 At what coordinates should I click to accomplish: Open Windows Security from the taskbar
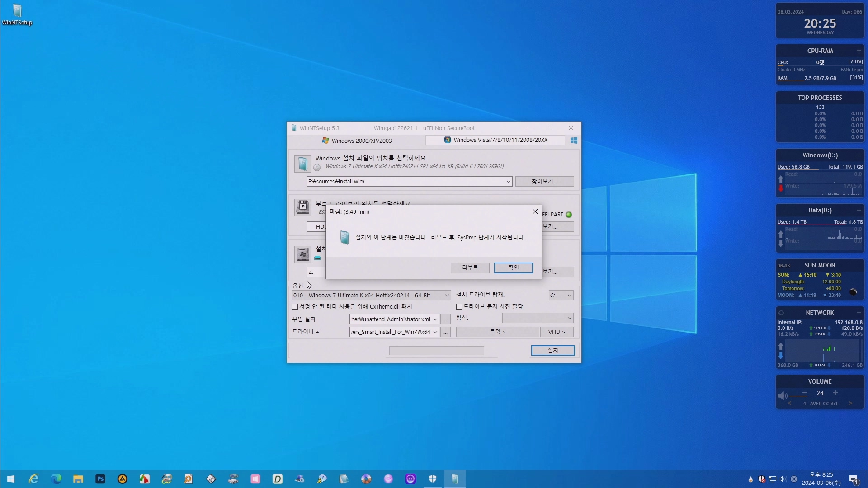433,479
